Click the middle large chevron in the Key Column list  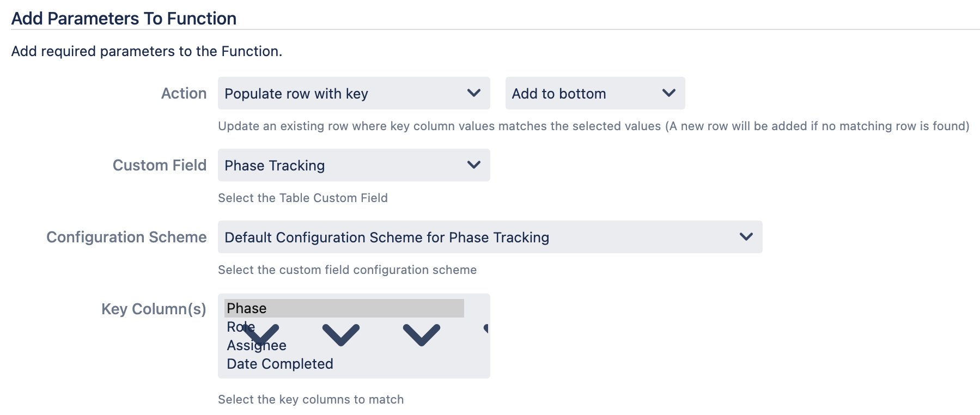341,334
